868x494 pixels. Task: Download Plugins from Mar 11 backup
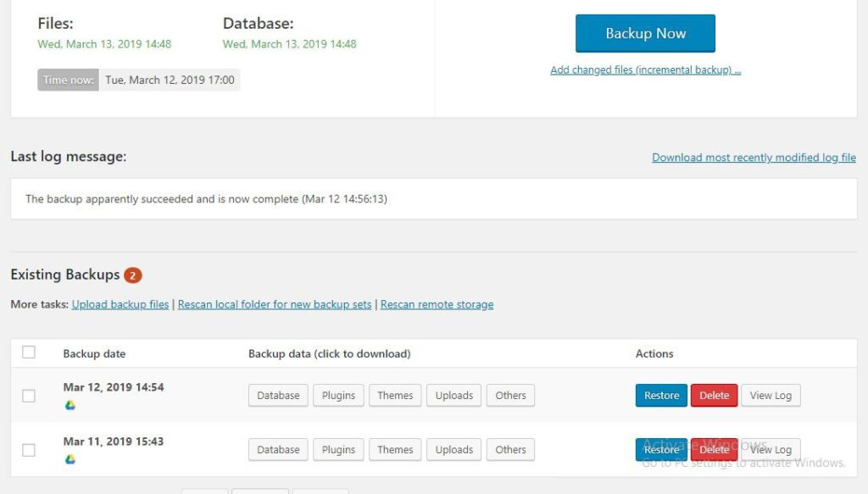[x=338, y=450]
